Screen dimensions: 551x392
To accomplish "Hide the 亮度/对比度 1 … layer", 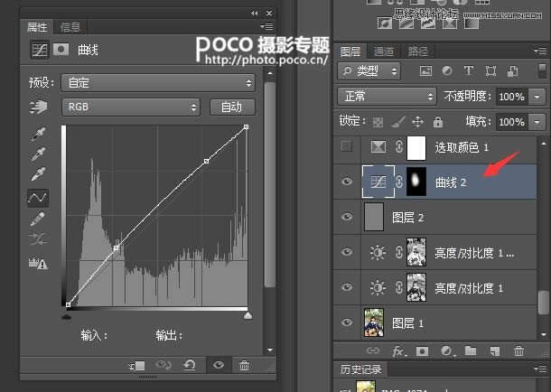I will point(347,252).
